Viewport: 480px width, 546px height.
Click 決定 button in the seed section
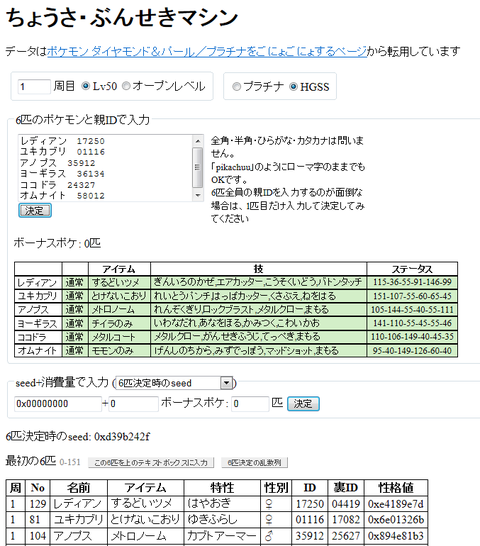(303, 404)
